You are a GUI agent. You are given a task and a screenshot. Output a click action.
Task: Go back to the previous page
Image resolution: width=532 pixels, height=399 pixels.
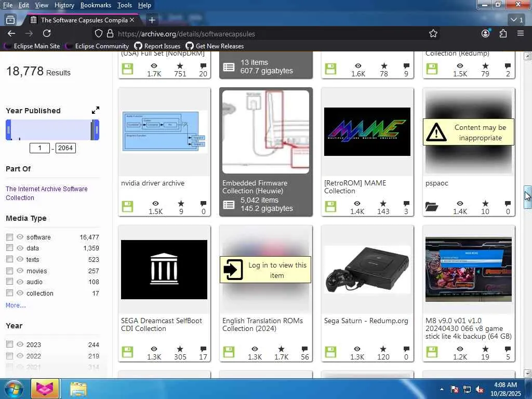11,33
